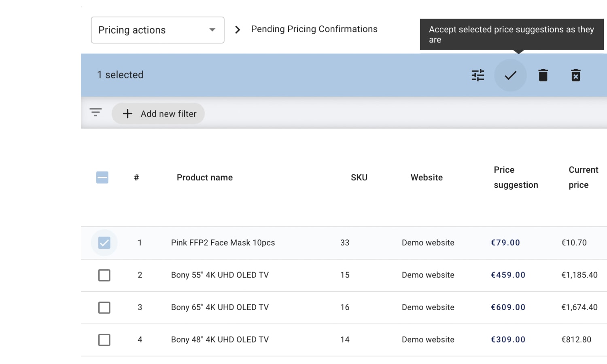
Task: Click Pending Pricing Confirmations breadcrumb
Action: pos(314,29)
